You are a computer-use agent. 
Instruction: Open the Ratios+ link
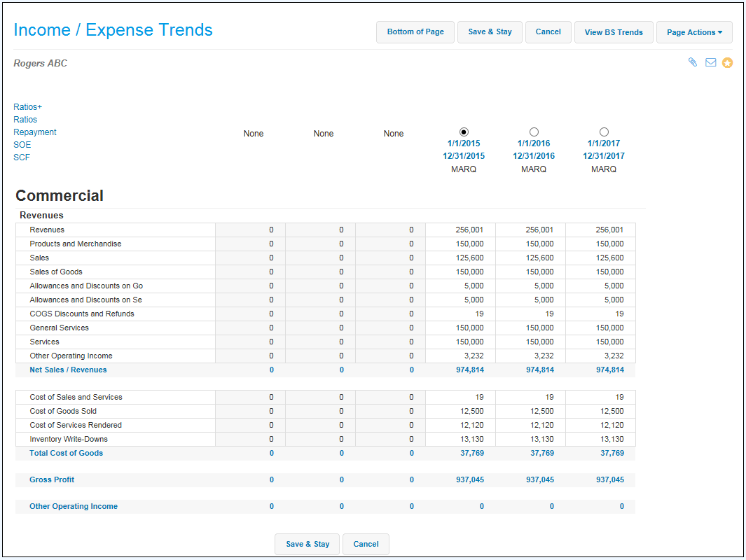27,107
